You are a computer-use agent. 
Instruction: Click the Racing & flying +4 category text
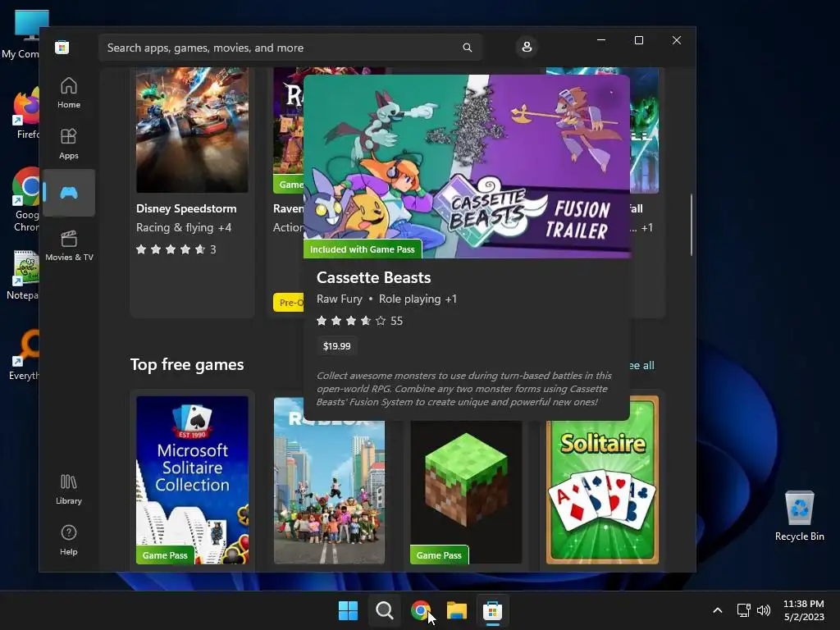tap(184, 228)
